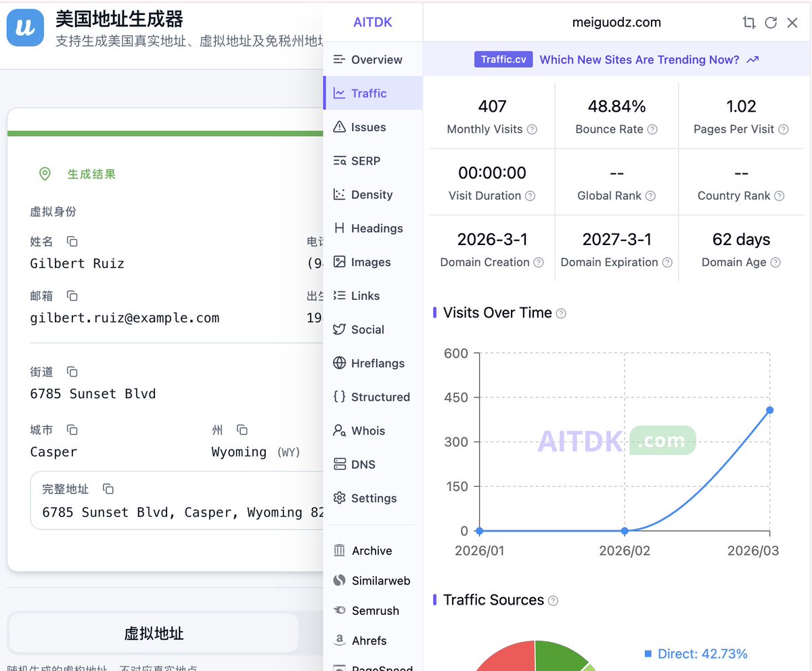Open the Hreflangs section
Screen dimensions: 812x671
tap(373, 364)
